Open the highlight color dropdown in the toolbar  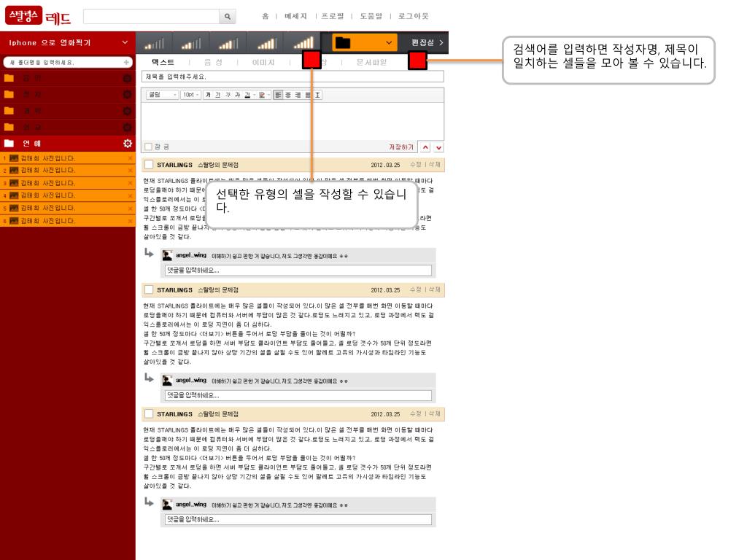tap(268, 95)
